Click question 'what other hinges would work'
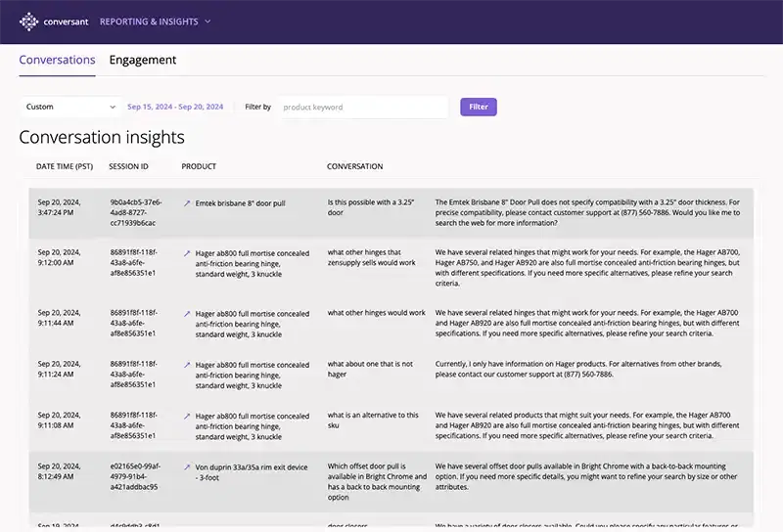 377,313
